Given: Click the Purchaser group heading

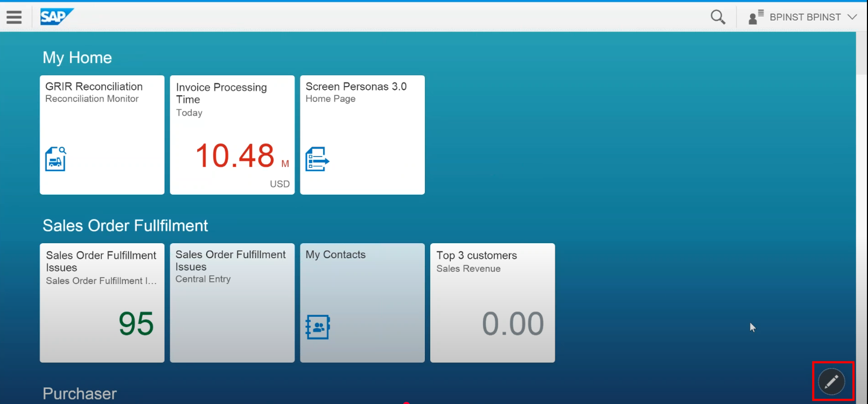Looking at the screenshot, I should point(80,394).
